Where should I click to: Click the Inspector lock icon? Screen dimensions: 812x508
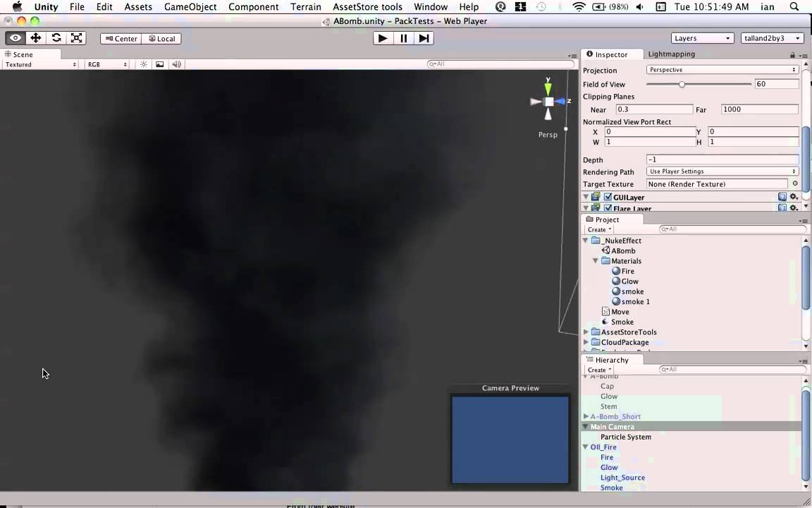(x=792, y=55)
